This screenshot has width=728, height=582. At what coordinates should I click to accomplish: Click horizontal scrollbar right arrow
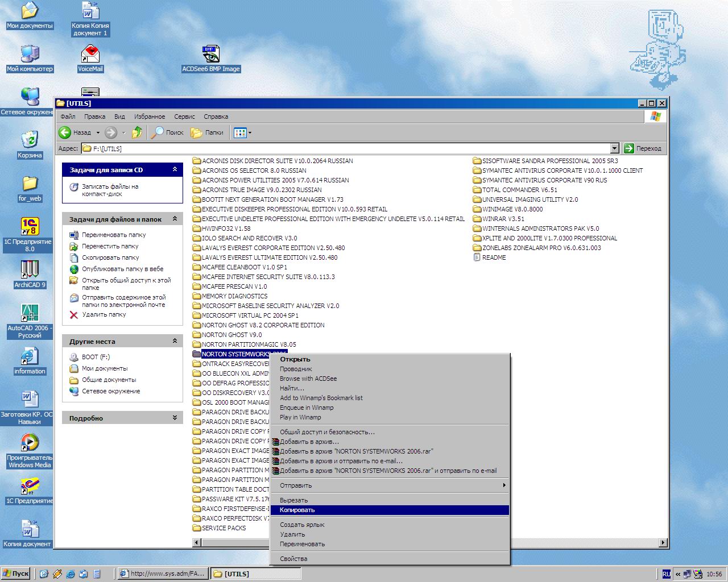click(x=663, y=543)
